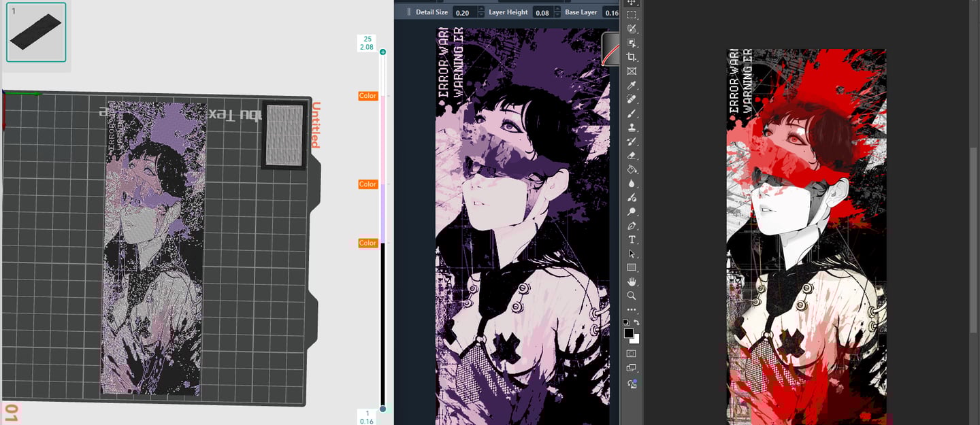Image resolution: width=980 pixels, height=425 pixels.
Task: Click the layer 1 height label
Action: point(367,418)
